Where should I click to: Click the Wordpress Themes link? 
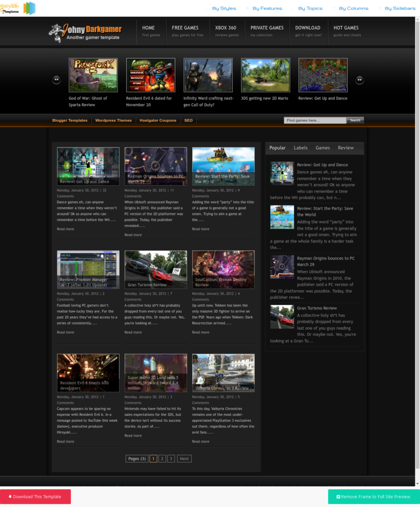click(113, 120)
